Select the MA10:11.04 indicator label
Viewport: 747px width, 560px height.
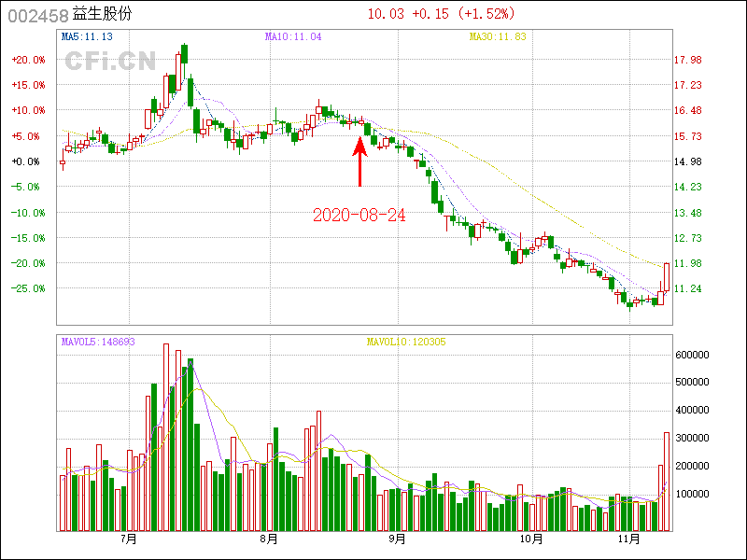pos(293,36)
